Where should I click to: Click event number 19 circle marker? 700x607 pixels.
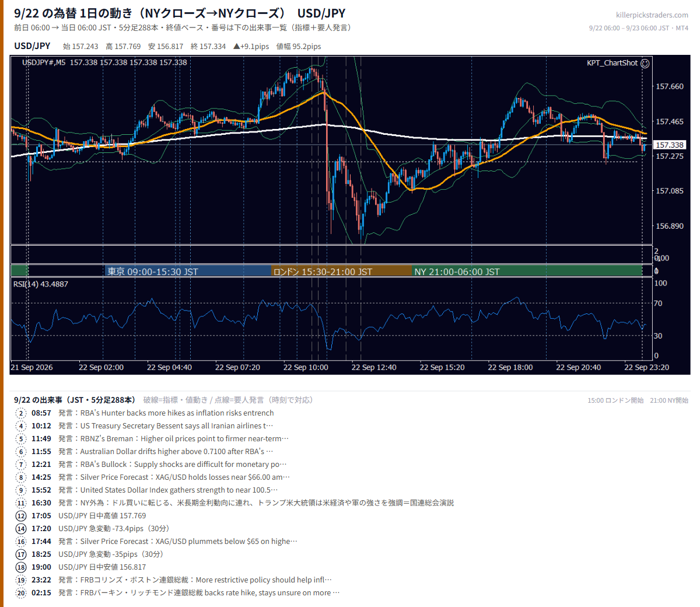tap(21, 580)
